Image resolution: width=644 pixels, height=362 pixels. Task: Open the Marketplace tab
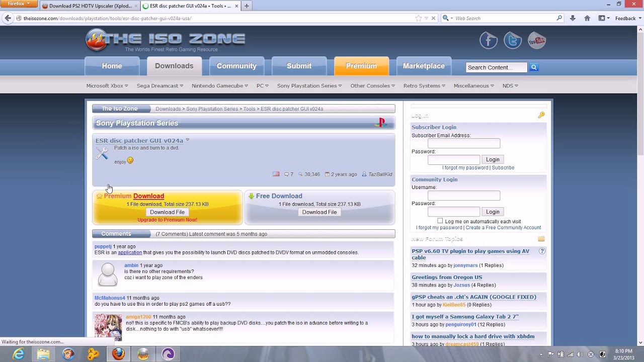click(424, 66)
